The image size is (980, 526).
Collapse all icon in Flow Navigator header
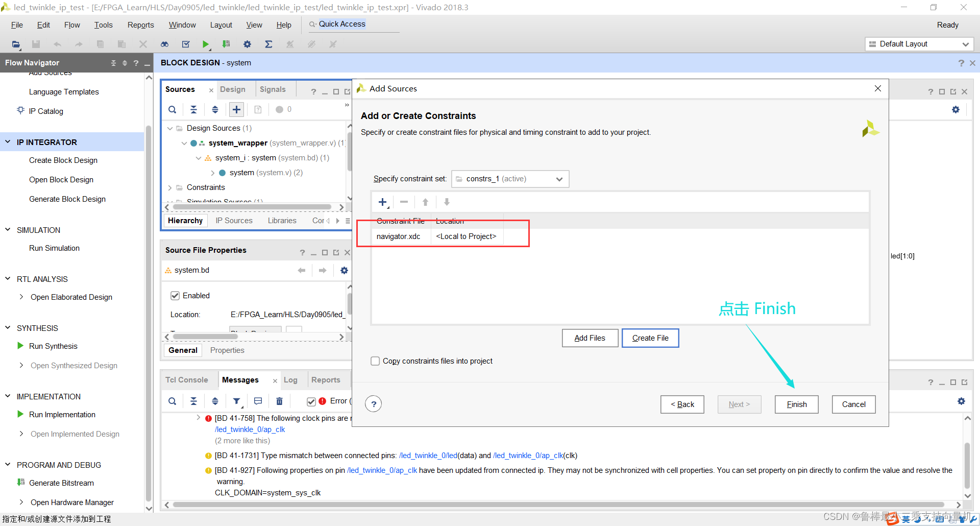pyautogui.click(x=113, y=63)
